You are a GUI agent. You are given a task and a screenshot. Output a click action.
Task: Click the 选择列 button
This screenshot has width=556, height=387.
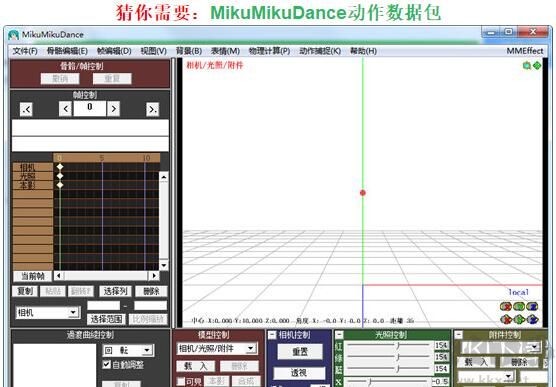[116, 292]
